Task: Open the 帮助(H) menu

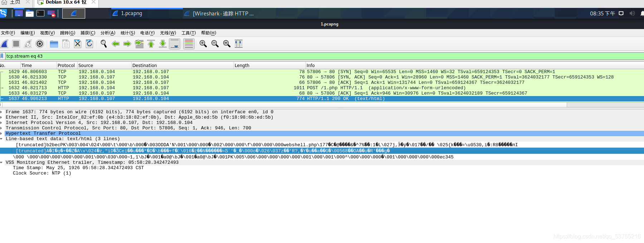Action: (x=209, y=33)
